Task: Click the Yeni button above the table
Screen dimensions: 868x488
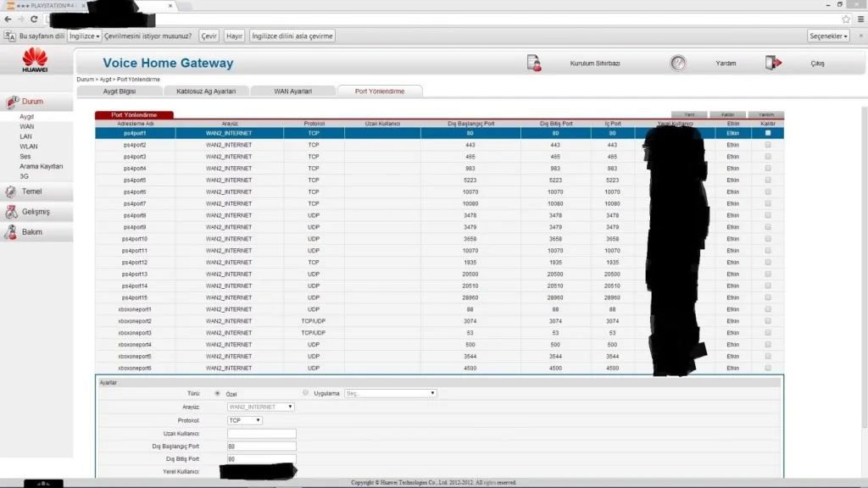Action: pyautogui.click(x=689, y=114)
